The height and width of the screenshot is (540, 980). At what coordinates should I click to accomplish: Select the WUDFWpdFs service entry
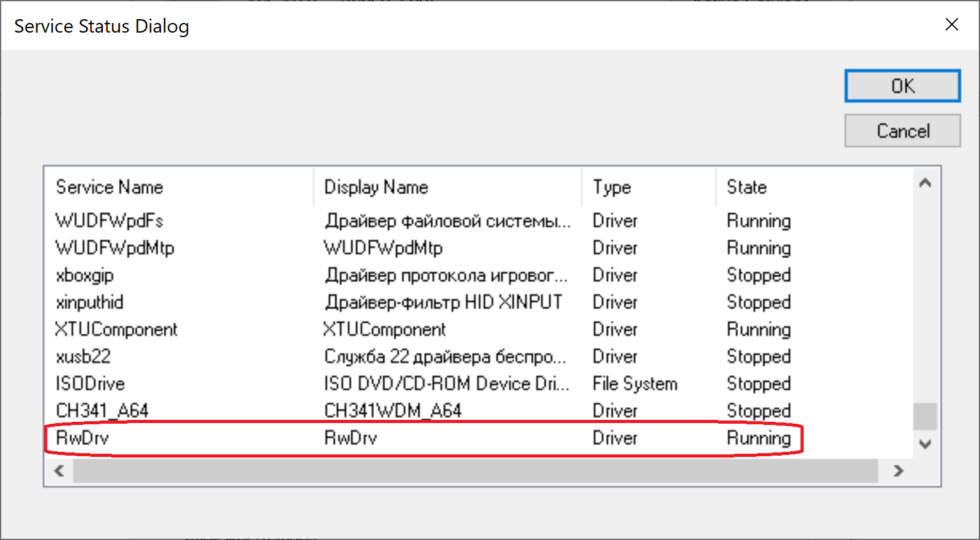point(109,221)
